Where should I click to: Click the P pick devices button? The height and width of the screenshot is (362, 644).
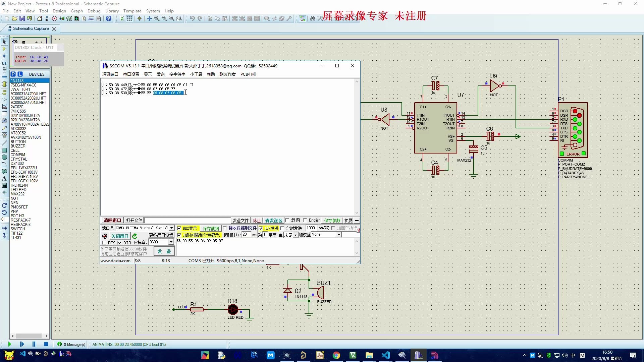[13, 74]
